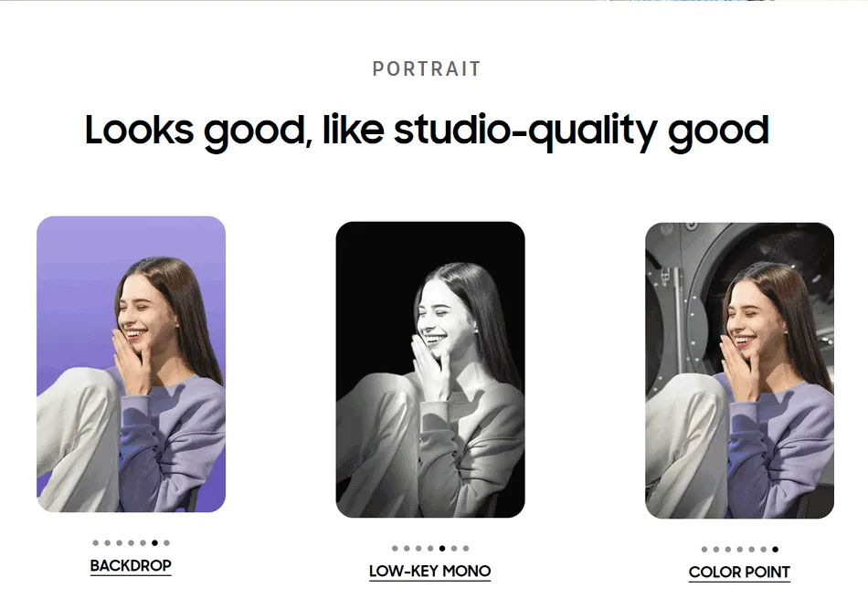Image resolution: width=868 pixels, height=609 pixels.
Task: Select last pagination dot under Backdrop image
Action: point(166,543)
